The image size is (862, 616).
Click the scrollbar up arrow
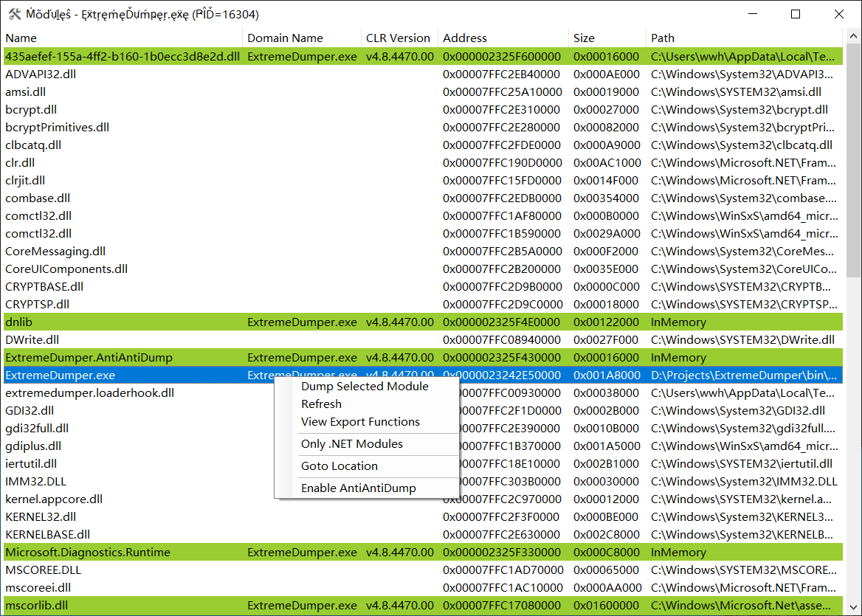pyautogui.click(x=852, y=36)
